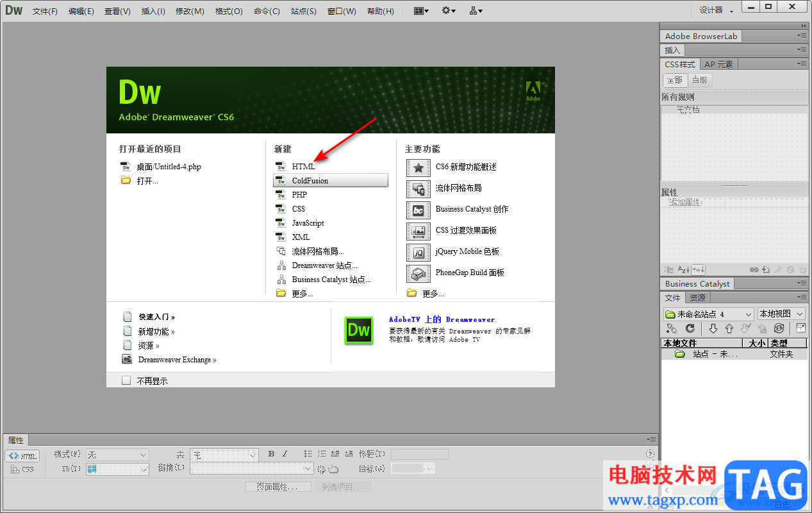
Task: Create a new PHP document
Action: pos(299,195)
